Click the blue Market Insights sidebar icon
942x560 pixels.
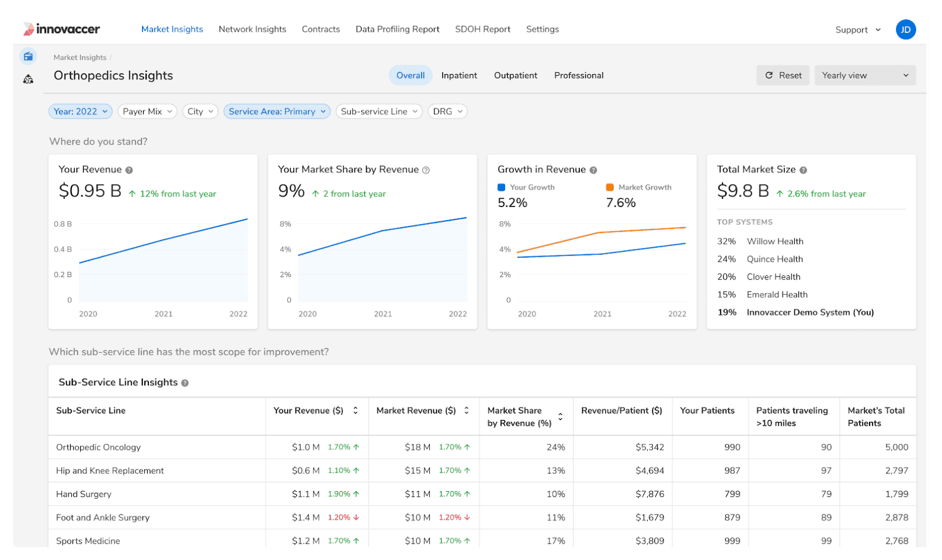28,56
